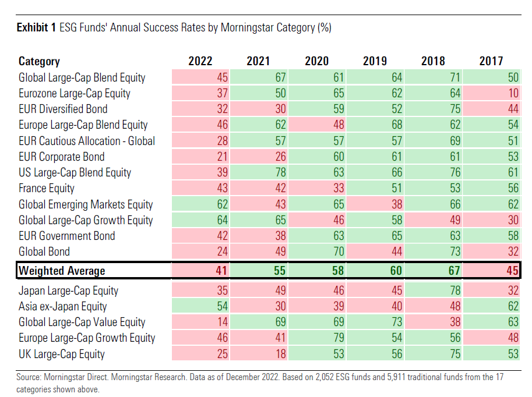Click the 2017 column header
The width and height of the screenshot is (532, 397).
coord(491,61)
